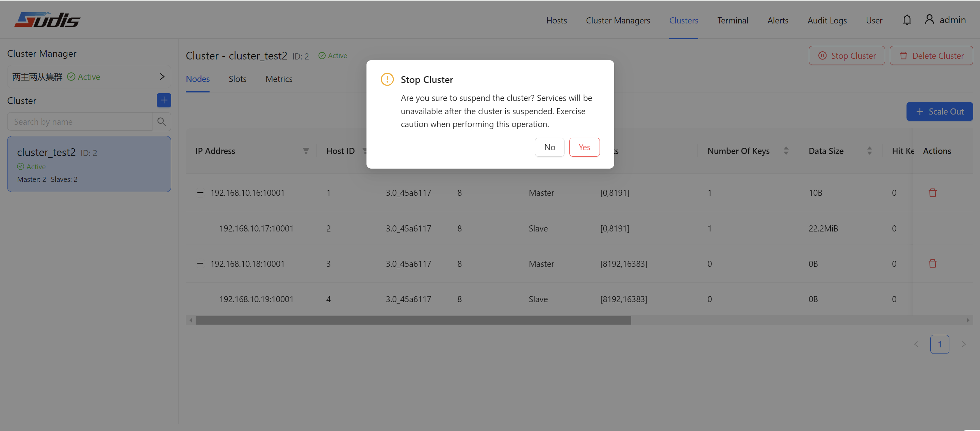This screenshot has width=980, height=431.
Task: Confirm stopping cluster with Yes
Action: [584, 147]
